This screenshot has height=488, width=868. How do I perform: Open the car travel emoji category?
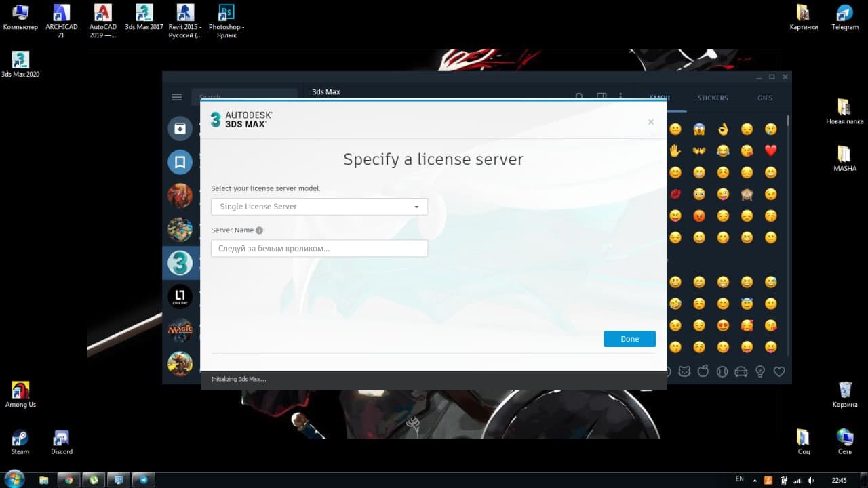click(741, 371)
